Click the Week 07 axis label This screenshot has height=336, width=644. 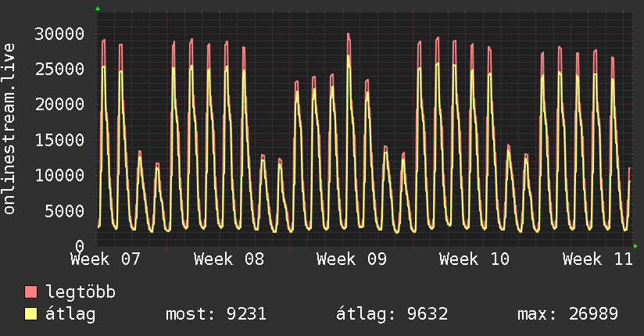coord(106,259)
